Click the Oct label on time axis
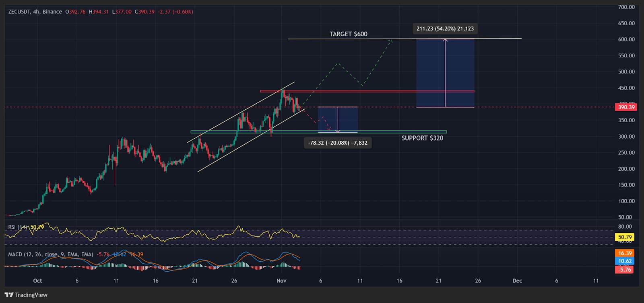 (x=37, y=280)
